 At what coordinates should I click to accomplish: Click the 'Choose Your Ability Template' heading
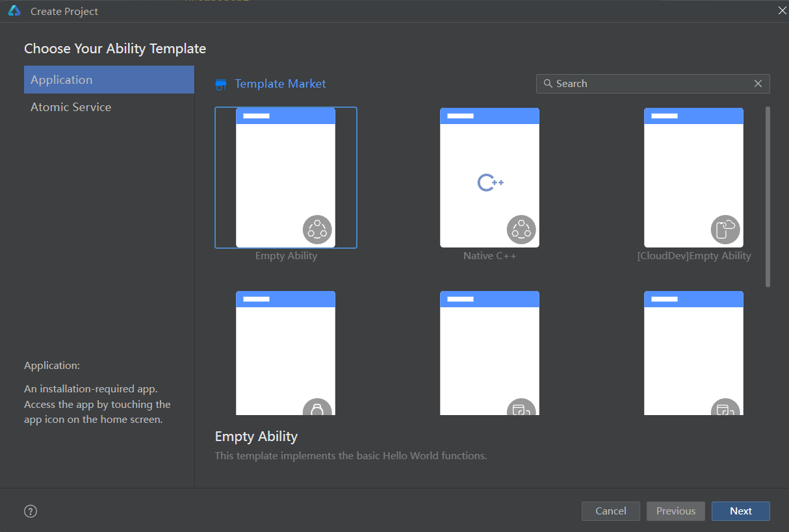point(115,49)
